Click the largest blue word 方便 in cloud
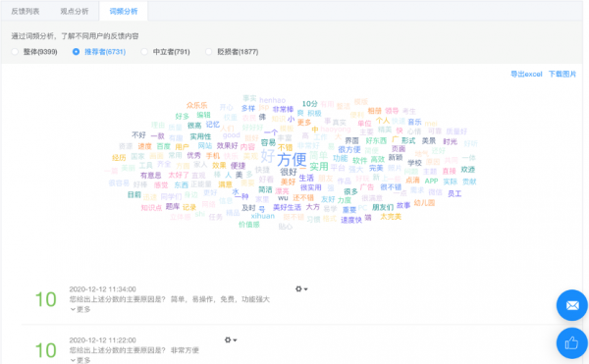 (292, 160)
